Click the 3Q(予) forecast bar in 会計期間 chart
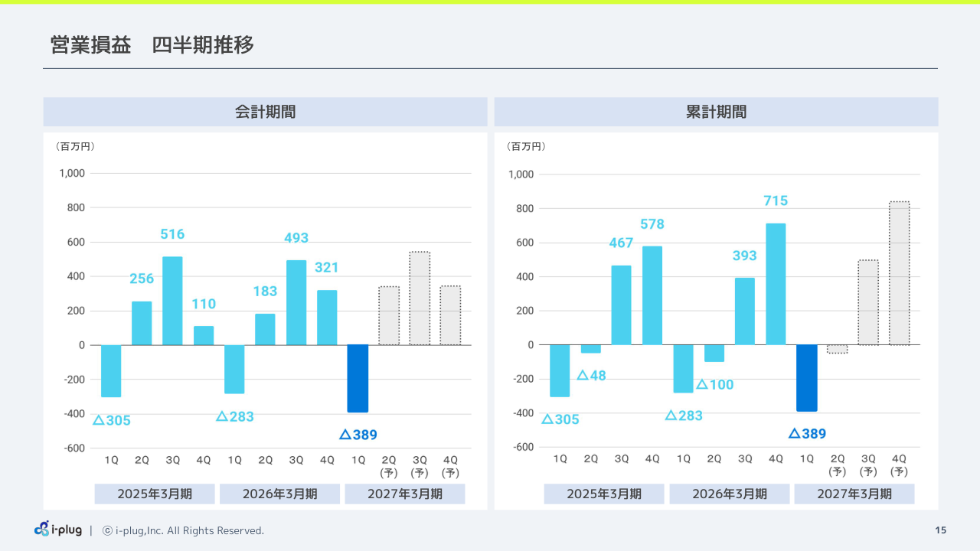980x551 pixels. tap(420, 298)
